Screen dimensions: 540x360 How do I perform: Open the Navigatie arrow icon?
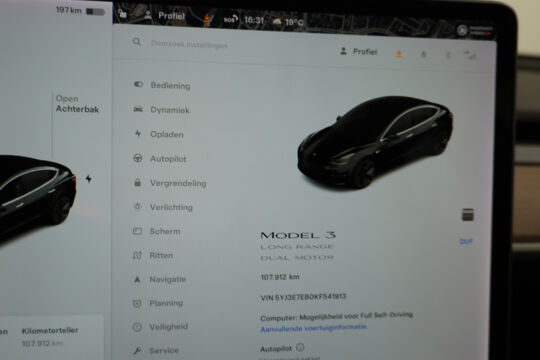[137, 279]
